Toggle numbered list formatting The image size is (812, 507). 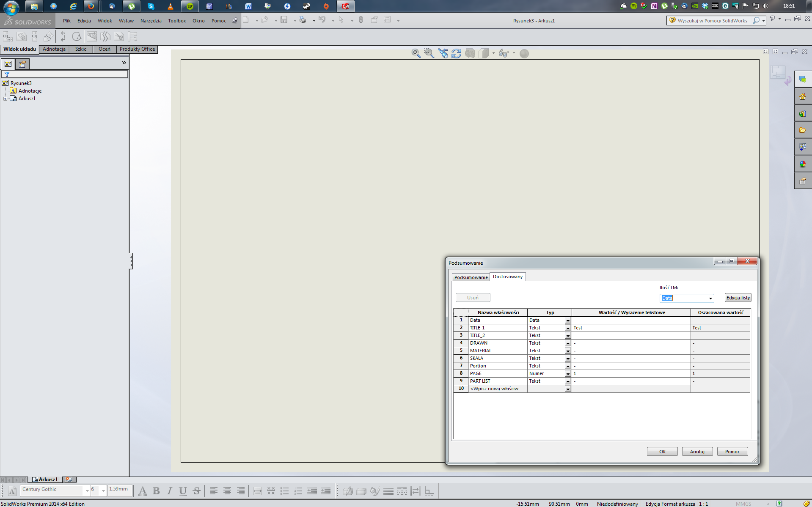(298, 491)
